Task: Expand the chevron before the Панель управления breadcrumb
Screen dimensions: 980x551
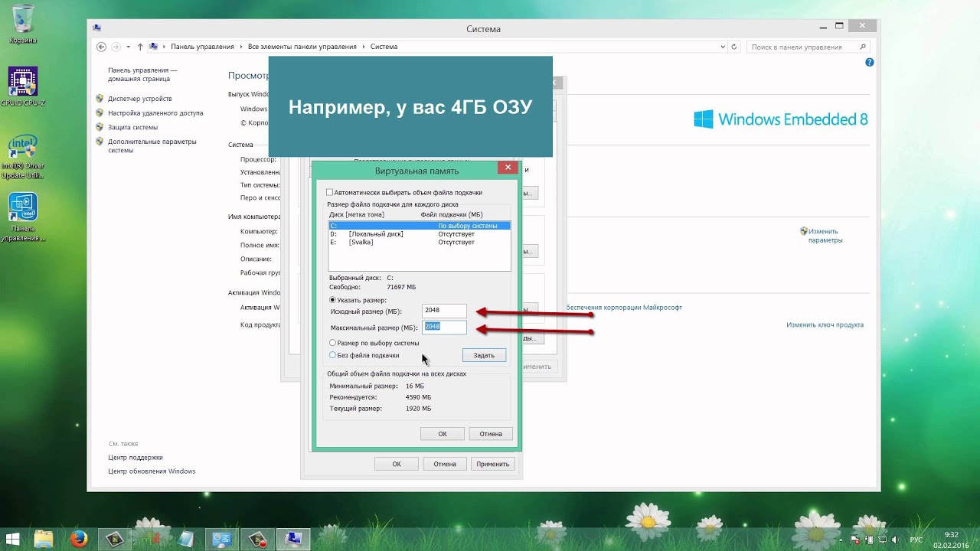Action: point(165,47)
